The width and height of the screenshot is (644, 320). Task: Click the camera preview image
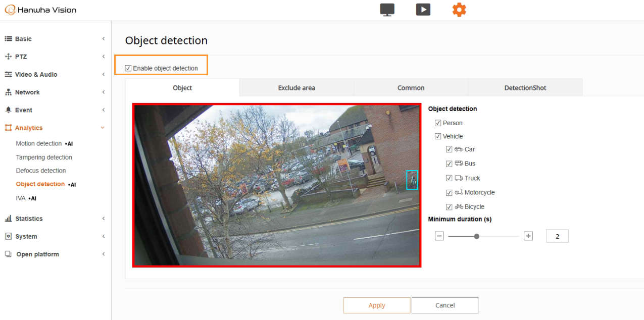pos(277,185)
